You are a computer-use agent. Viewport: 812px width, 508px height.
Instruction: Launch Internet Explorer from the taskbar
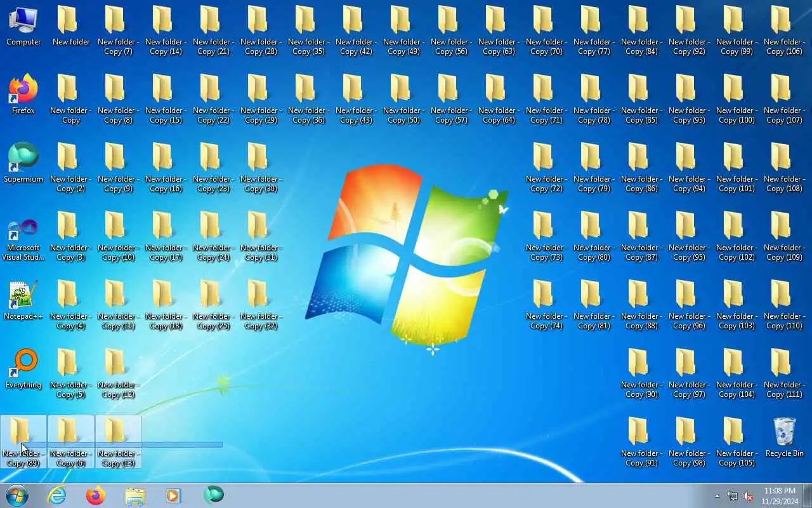pyautogui.click(x=57, y=495)
